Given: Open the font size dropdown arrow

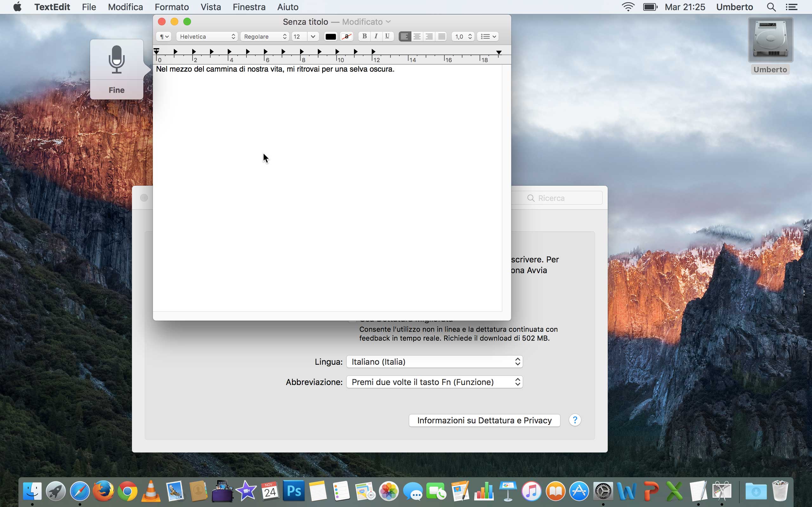Looking at the screenshot, I should pos(313,36).
